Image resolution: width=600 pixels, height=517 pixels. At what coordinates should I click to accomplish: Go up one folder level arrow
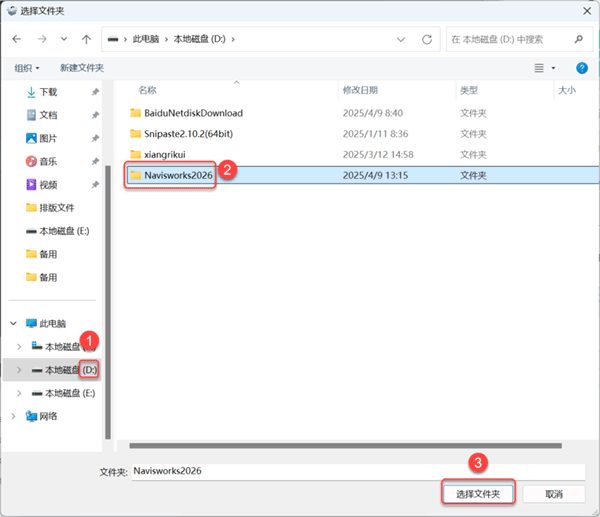pyautogui.click(x=86, y=39)
